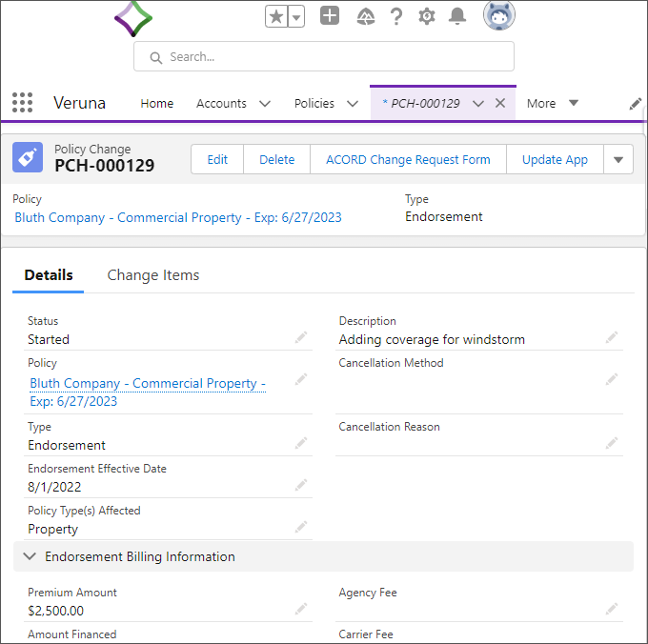
Task: View Notifications bell
Action: point(457,16)
